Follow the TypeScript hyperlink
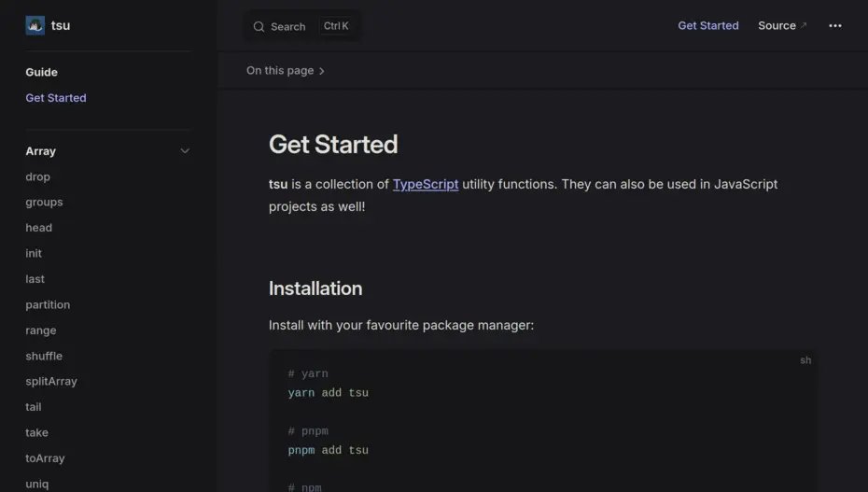 425,184
